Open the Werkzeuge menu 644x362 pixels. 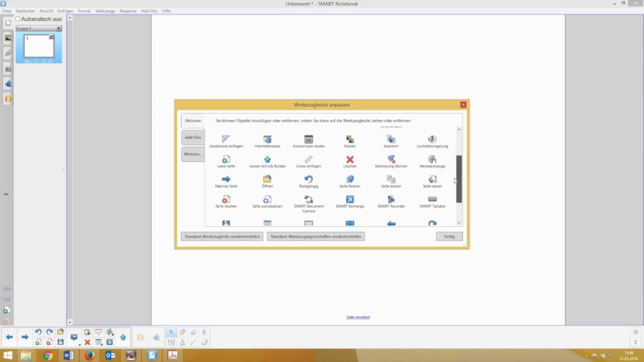(x=105, y=11)
